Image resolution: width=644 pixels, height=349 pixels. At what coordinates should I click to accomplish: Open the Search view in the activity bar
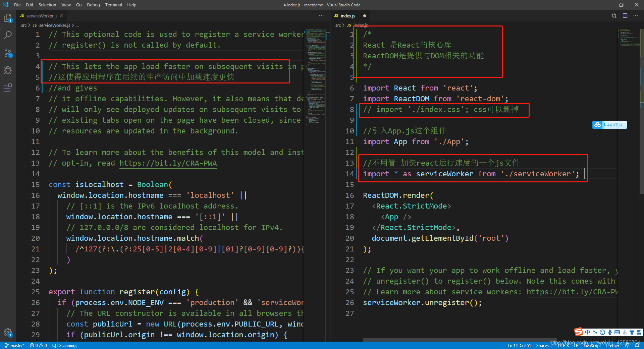pyautogui.click(x=8, y=35)
